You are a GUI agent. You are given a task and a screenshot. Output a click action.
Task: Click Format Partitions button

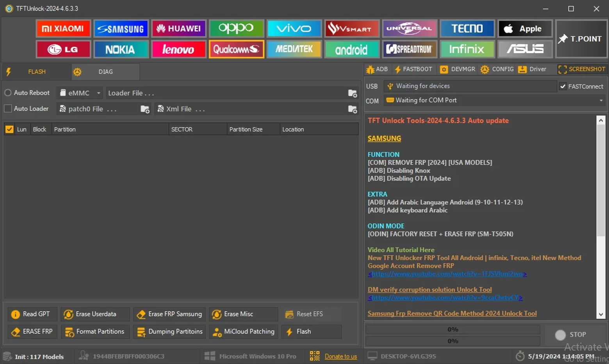tap(95, 332)
